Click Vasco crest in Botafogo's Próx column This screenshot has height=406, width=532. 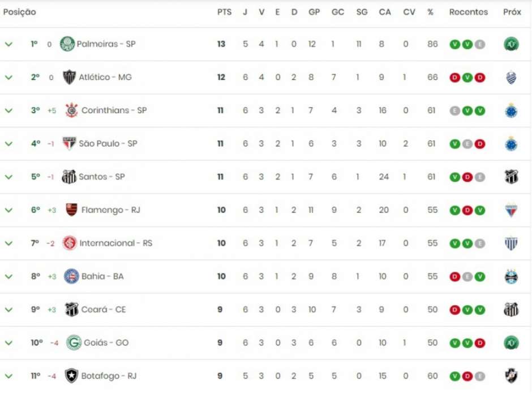512,375
